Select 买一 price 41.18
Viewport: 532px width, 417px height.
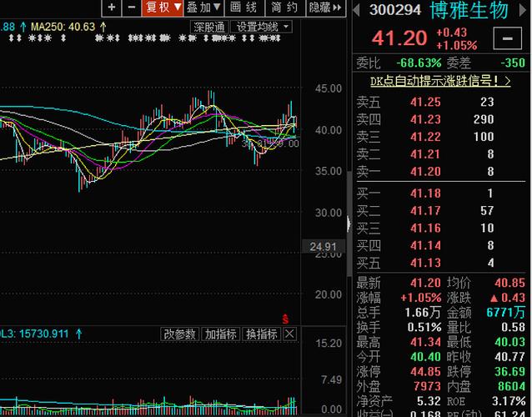[x=425, y=193]
